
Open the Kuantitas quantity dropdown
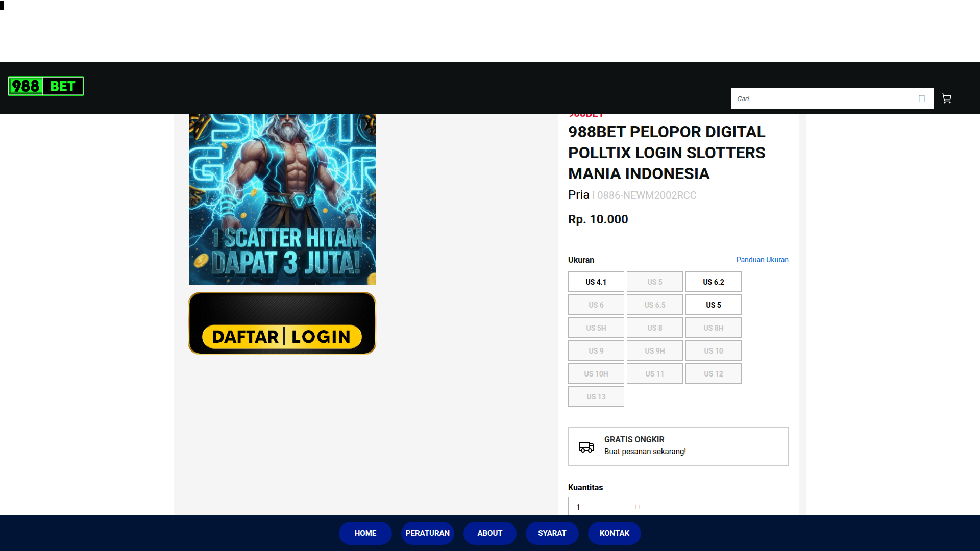[x=607, y=507]
